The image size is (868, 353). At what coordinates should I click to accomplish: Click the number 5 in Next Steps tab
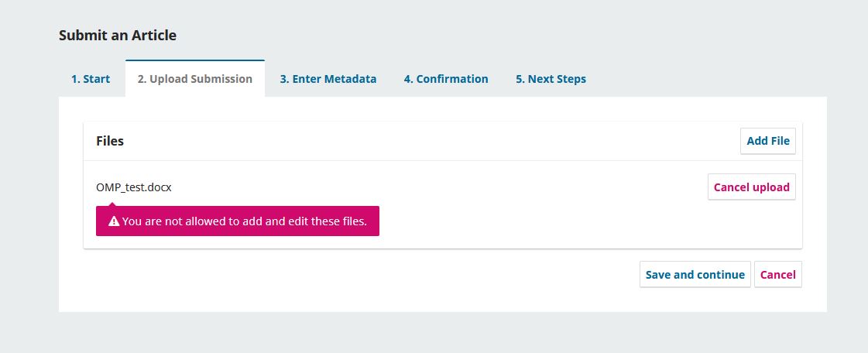(x=520, y=79)
